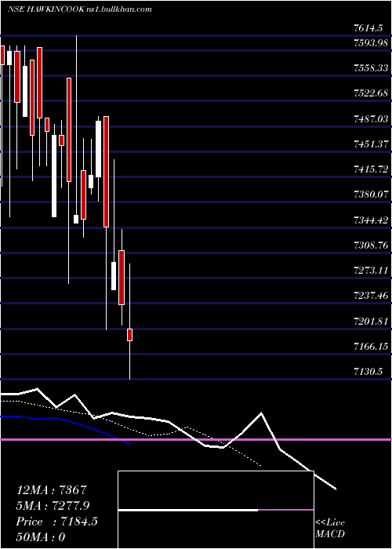Screen dimensions: 392x549
Task: Select the Price : 7184.5 readout
Action: (57, 522)
